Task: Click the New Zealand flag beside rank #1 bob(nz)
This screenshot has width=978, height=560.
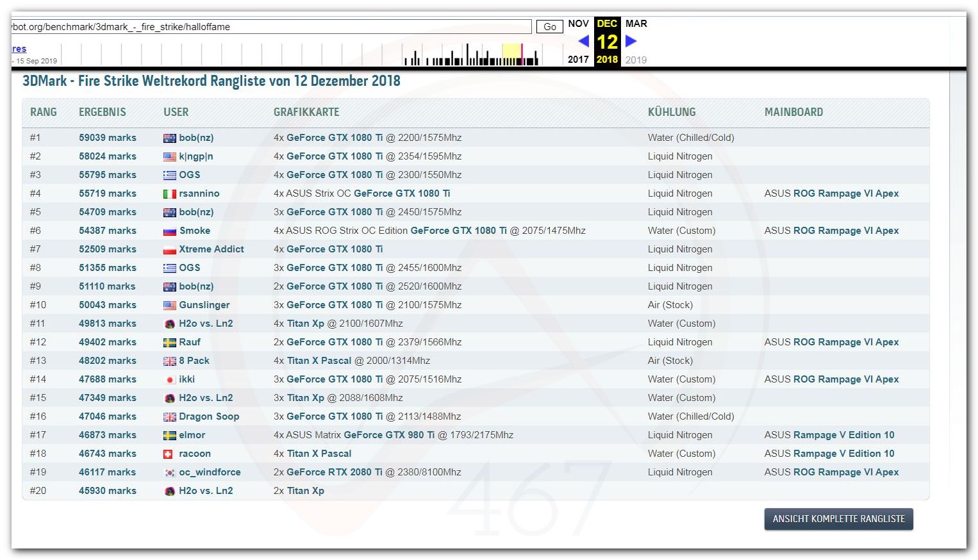Action: click(x=170, y=138)
